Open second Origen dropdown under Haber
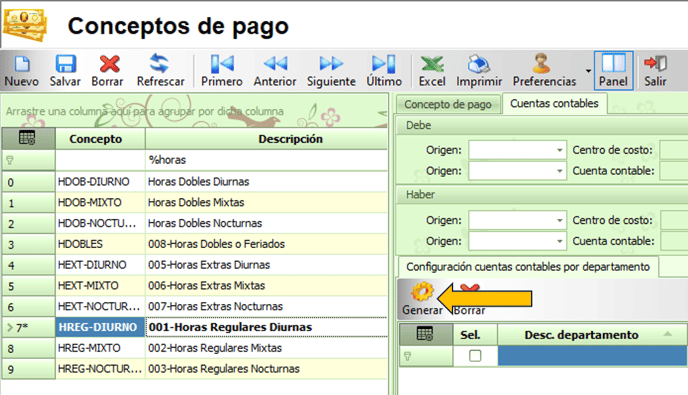 click(560, 241)
